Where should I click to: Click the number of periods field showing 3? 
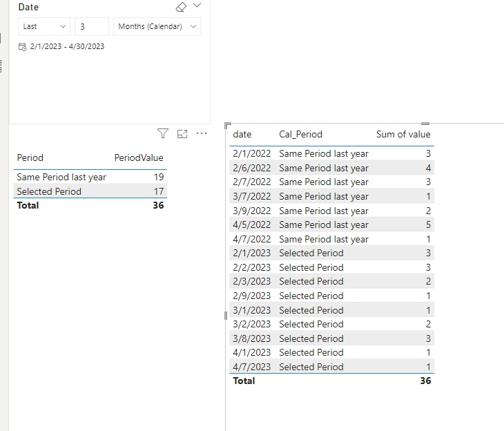pos(92,26)
